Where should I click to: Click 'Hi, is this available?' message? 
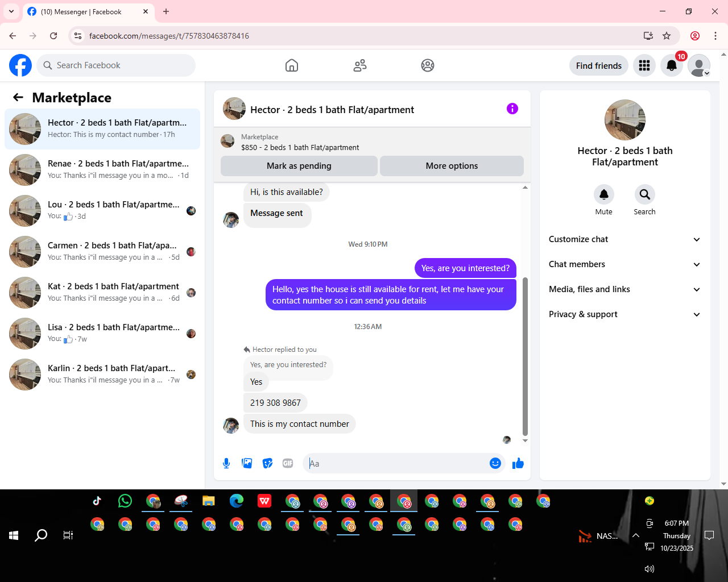[286, 192]
